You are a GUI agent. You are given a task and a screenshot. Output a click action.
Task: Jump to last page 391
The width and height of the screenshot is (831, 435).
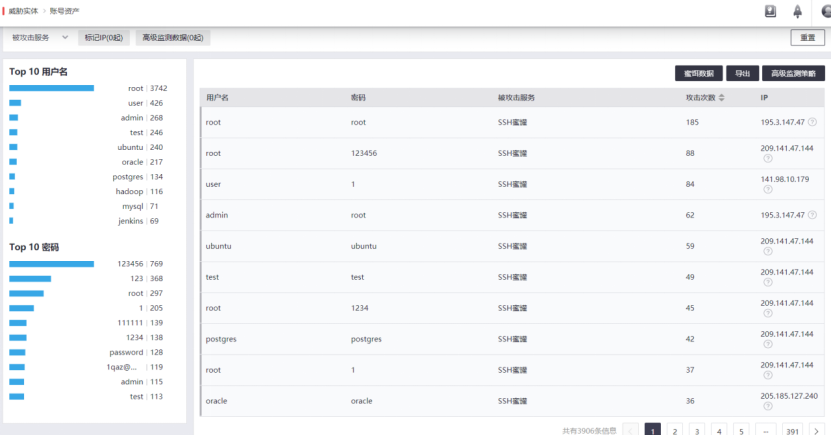coord(792,431)
